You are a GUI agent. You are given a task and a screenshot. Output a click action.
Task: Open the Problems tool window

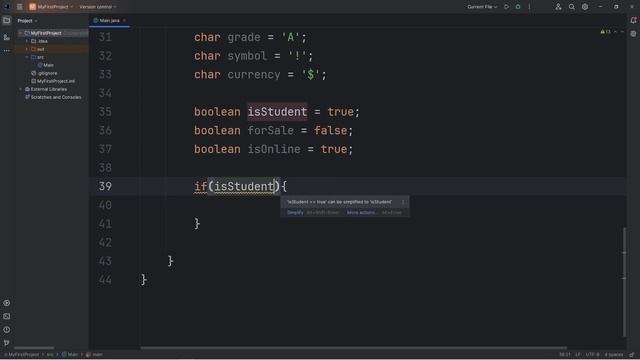point(7,330)
